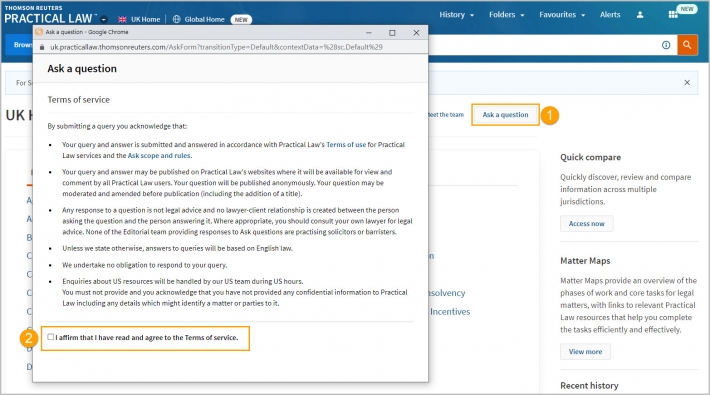Click the View more button under Matter Maps

585,352
